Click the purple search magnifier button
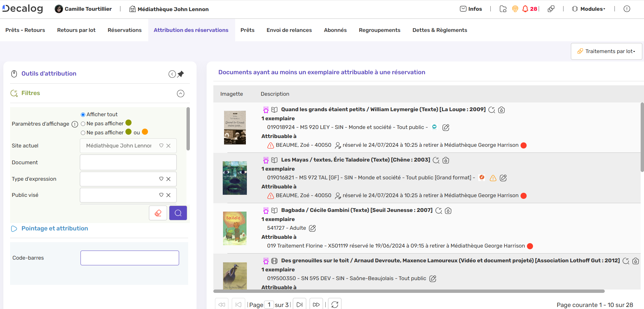Screen dimensions: 644x309 [x=178, y=213]
